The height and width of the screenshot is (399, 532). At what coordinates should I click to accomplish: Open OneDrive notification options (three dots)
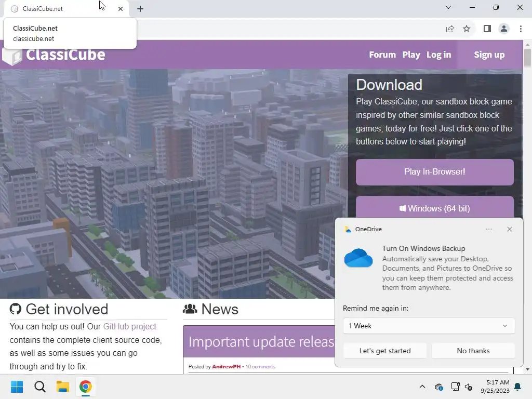coord(488,229)
